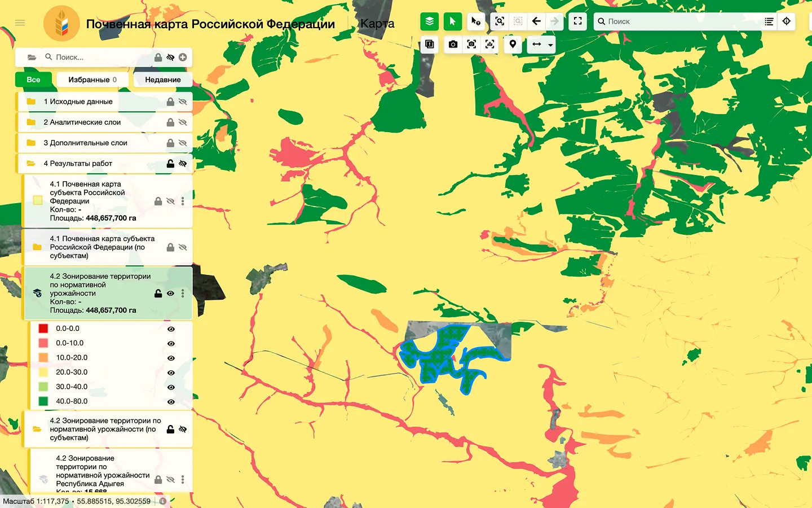This screenshot has height=508, width=812.
Task: Click the capture area screenshot tool
Action: pyautogui.click(x=471, y=44)
